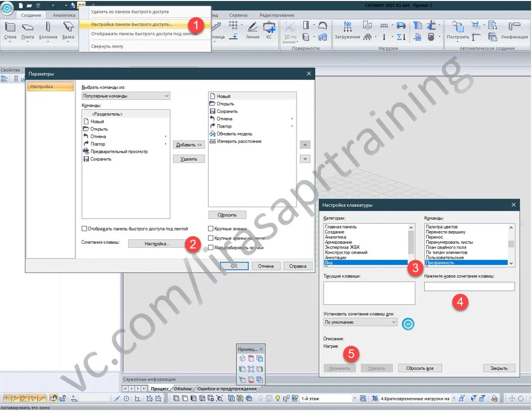Choose Удалить из панели быстрого доступа
The image size is (532, 411).
point(130,12)
